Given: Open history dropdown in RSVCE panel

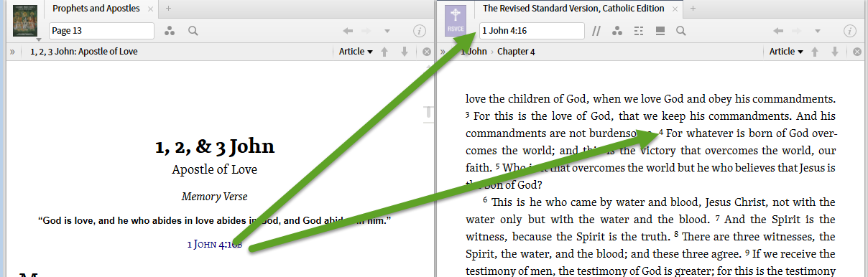Looking at the screenshot, I should point(817,31).
